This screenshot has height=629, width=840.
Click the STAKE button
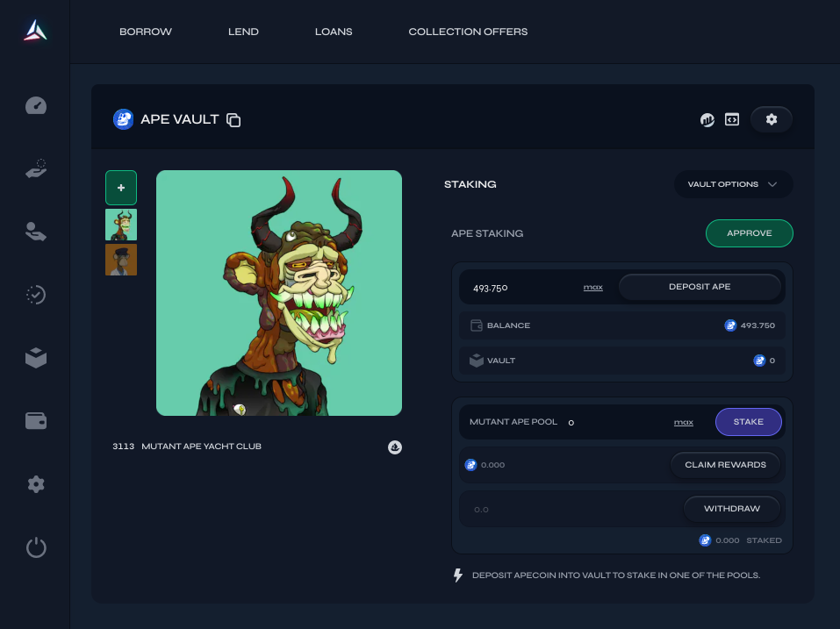(x=749, y=422)
